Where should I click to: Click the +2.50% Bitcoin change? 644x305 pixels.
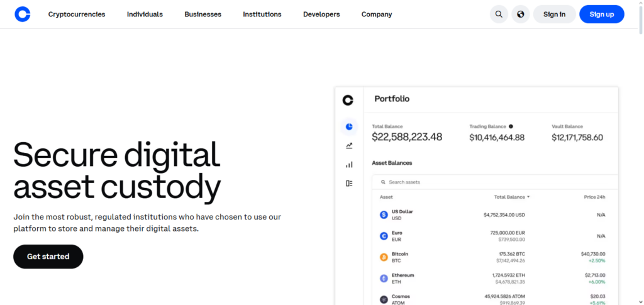pos(597,261)
